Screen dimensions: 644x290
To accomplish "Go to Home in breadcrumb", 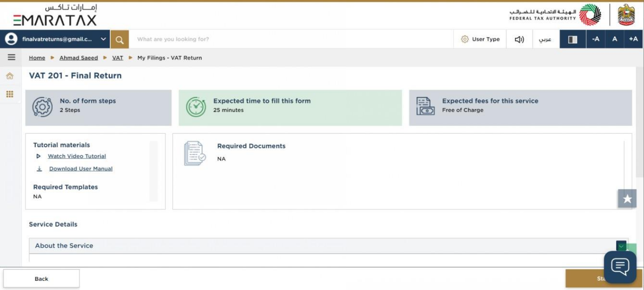I will coord(37,58).
